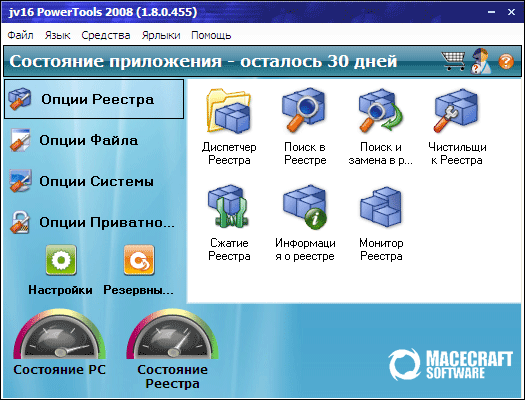Click the Резервны... label
Screen dimensions: 525x400
[138, 290]
